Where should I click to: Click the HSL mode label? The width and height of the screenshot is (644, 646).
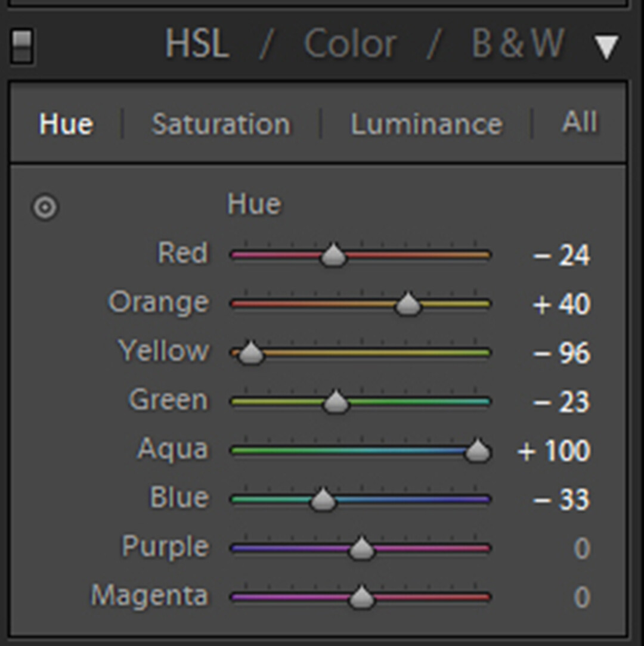coord(197,44)
